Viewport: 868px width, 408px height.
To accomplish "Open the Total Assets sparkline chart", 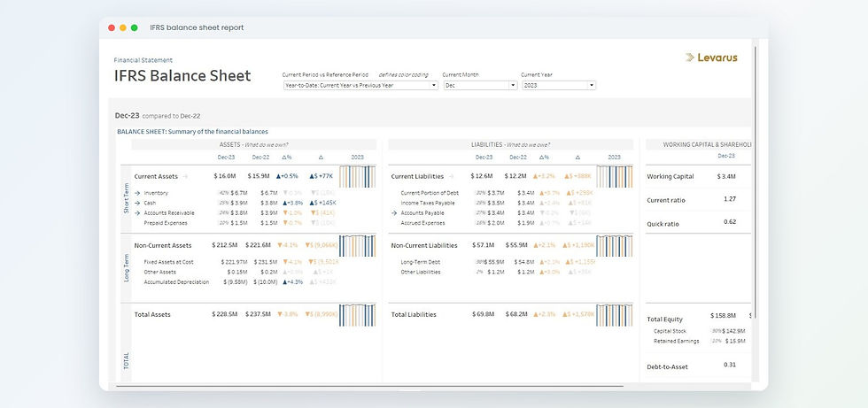I will tap(357, 314).
